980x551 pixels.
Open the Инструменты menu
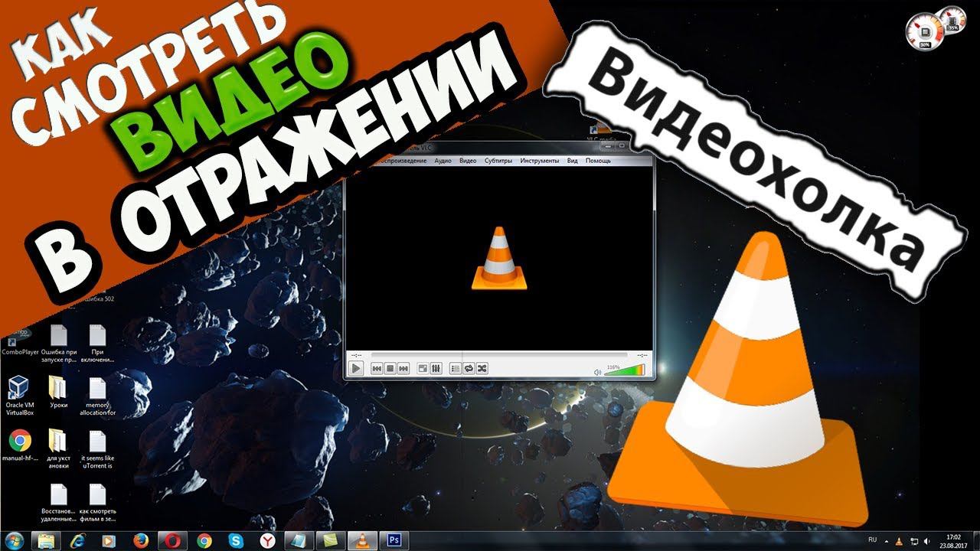[x=539, y=161]
